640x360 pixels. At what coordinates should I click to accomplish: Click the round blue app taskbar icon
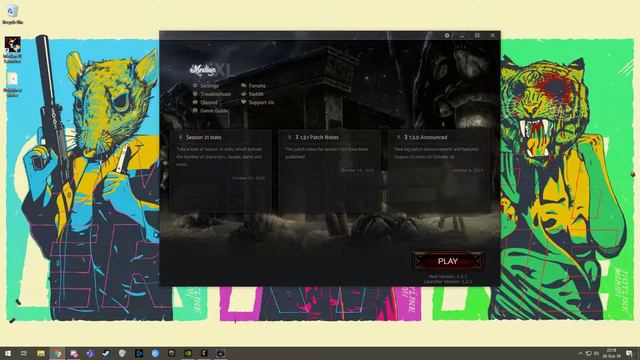[155, 353]
